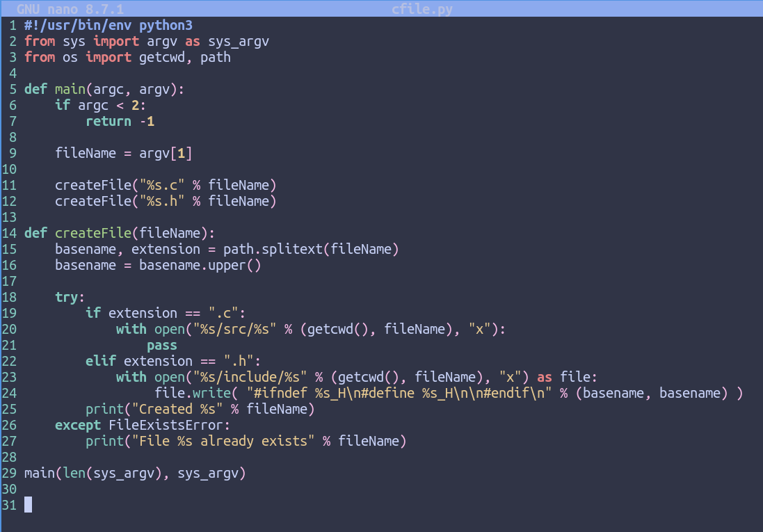Click 'return -1' statement

point(120,122)
